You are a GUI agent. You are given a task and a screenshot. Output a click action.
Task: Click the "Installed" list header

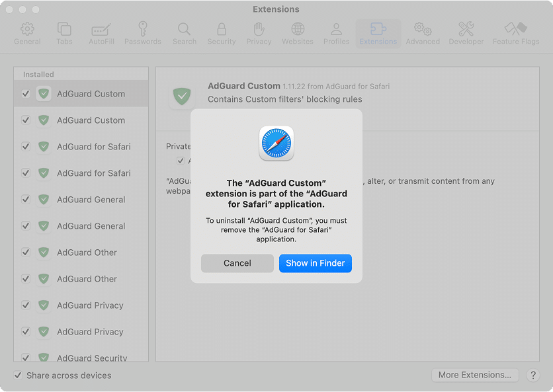coord(38,75)
